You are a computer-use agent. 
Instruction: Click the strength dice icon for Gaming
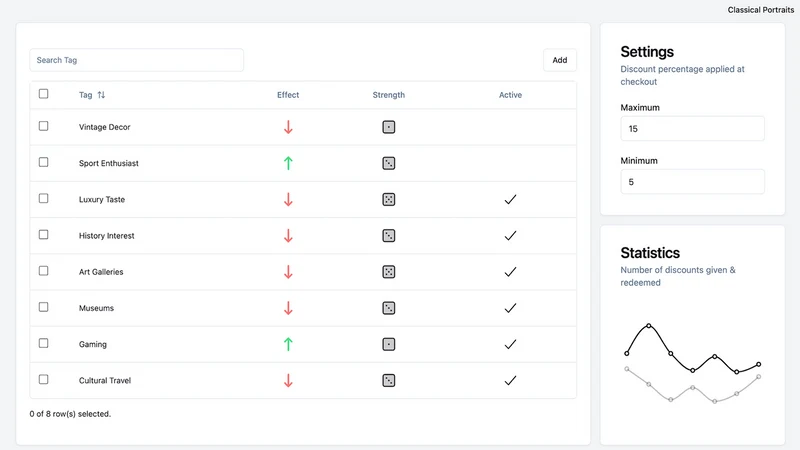pyautogui.click(x=389, y=344)
